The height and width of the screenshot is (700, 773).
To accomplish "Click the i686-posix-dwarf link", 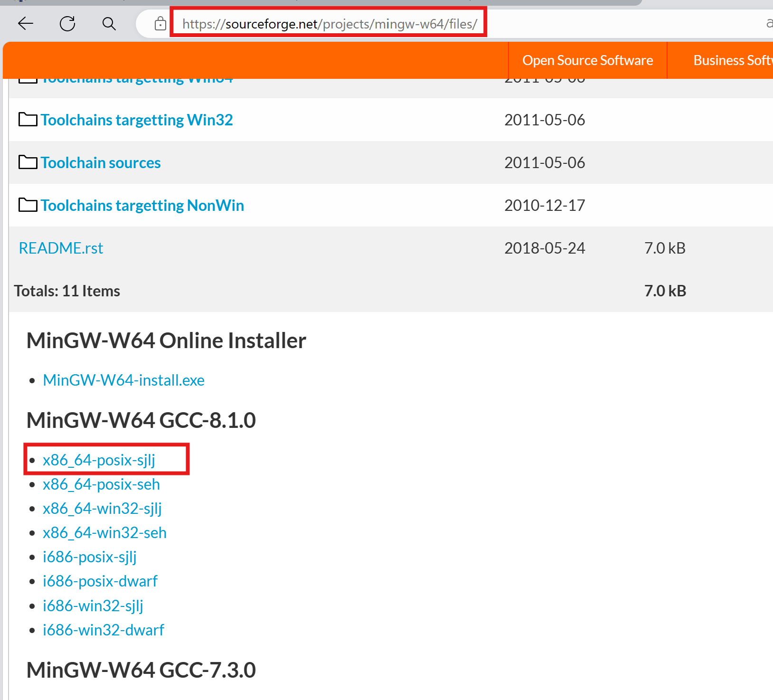I will (x=100, y=581).
